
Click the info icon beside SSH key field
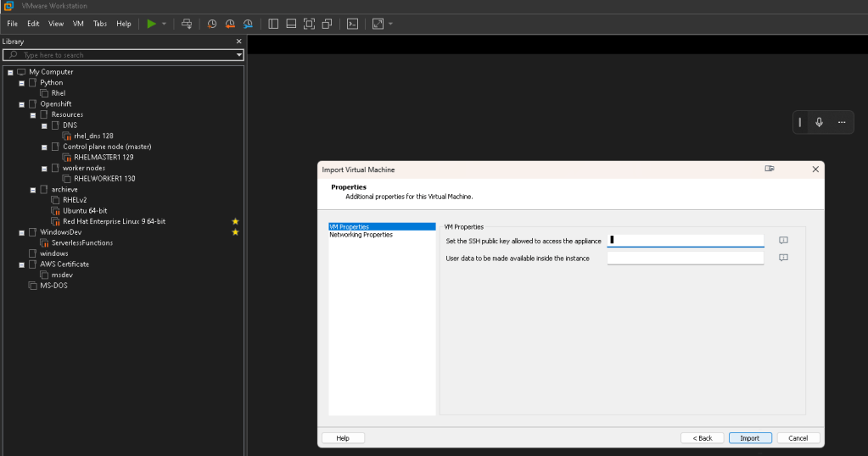coord(783,241)
